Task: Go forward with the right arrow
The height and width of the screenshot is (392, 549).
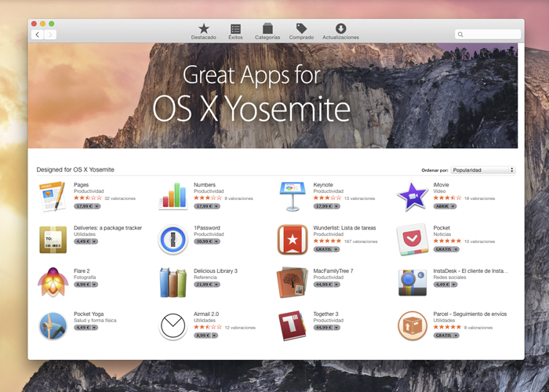Action: (50, 34)
